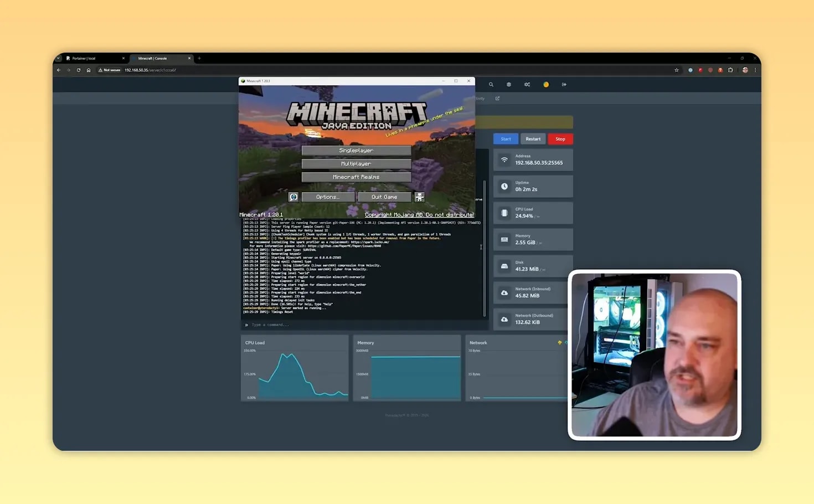The image size is (814, 504).
Task: Reload the browser page
Action: coord(79,70)
